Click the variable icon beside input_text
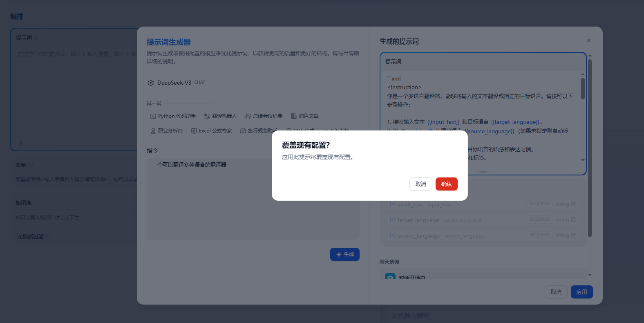644x323 pixels. point(392,204)
